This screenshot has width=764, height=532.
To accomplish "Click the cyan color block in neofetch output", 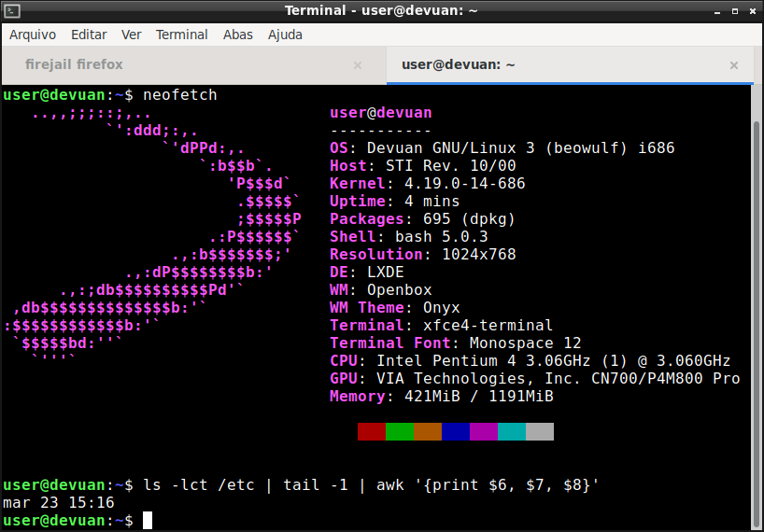I will [512, 431].
